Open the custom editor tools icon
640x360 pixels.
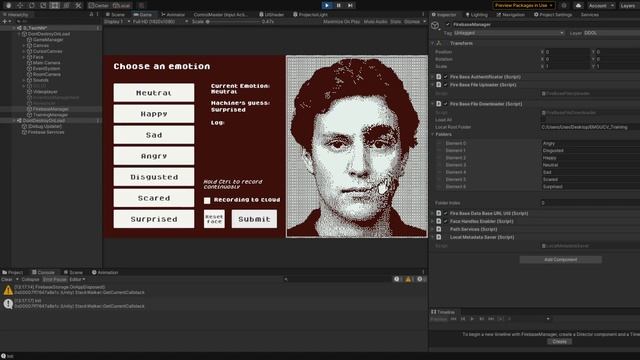78,6
